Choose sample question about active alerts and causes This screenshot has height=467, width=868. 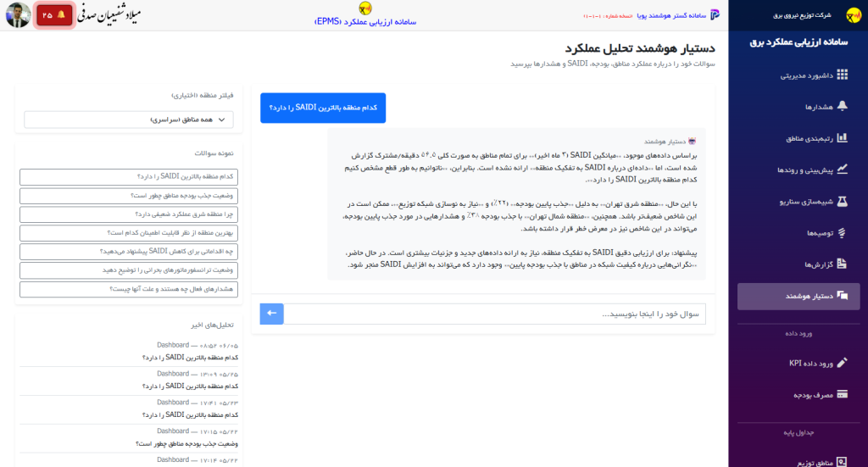(x=129, y=289)
